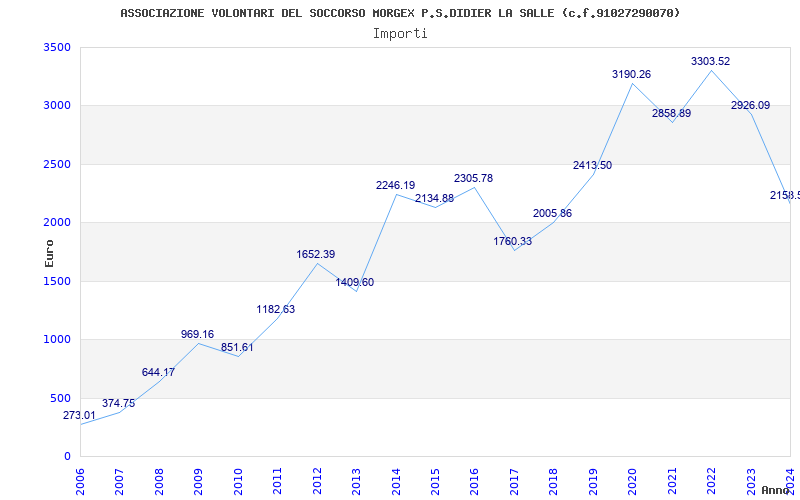Click the x-axis year 2006
This screenshot has width=800, height=500.
(x=80, y=482)
